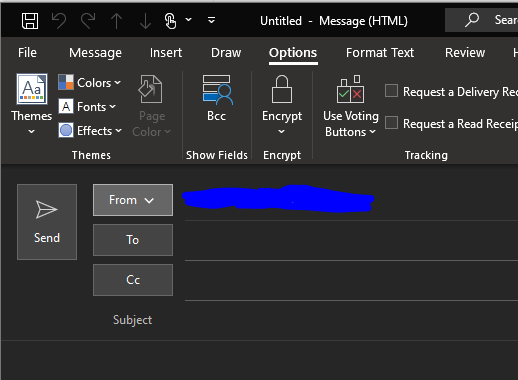Enable Request a Delivery Receipt checkbox
This screenshot has height=380, width=518.
coord(391,91)
